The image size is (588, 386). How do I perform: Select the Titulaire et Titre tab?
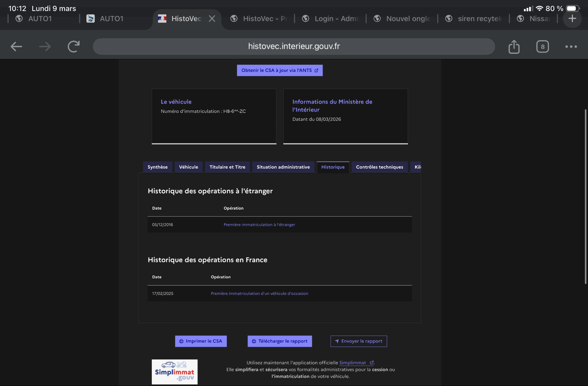point(227,167)
